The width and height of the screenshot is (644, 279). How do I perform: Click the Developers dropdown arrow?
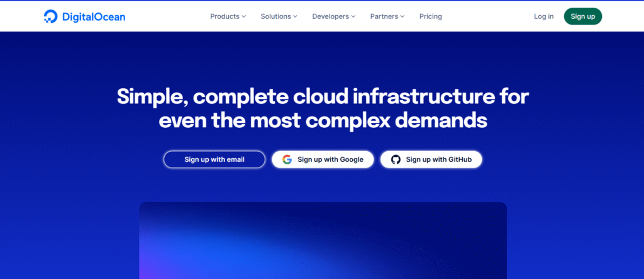[353, 16]
